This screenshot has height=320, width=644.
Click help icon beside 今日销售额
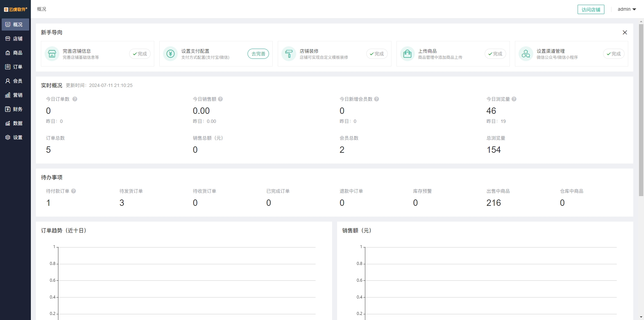click(220, 99)
